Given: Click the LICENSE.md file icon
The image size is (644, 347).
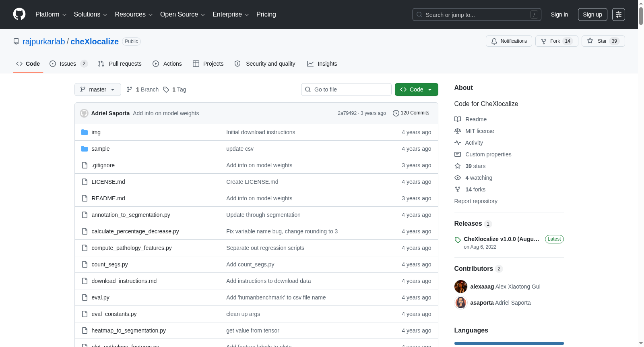Looking at the screenshot, I should tap(85, 182).
